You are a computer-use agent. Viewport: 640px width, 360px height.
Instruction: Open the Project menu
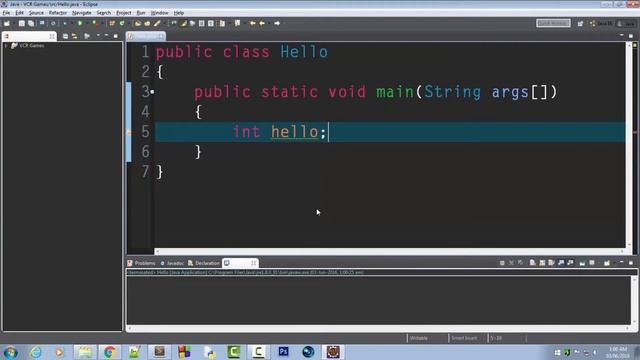(x=124, y=13)
